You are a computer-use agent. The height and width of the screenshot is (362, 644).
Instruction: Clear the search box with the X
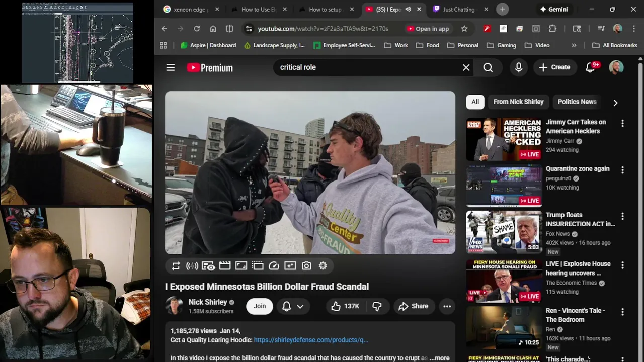[x=466, y=67]
